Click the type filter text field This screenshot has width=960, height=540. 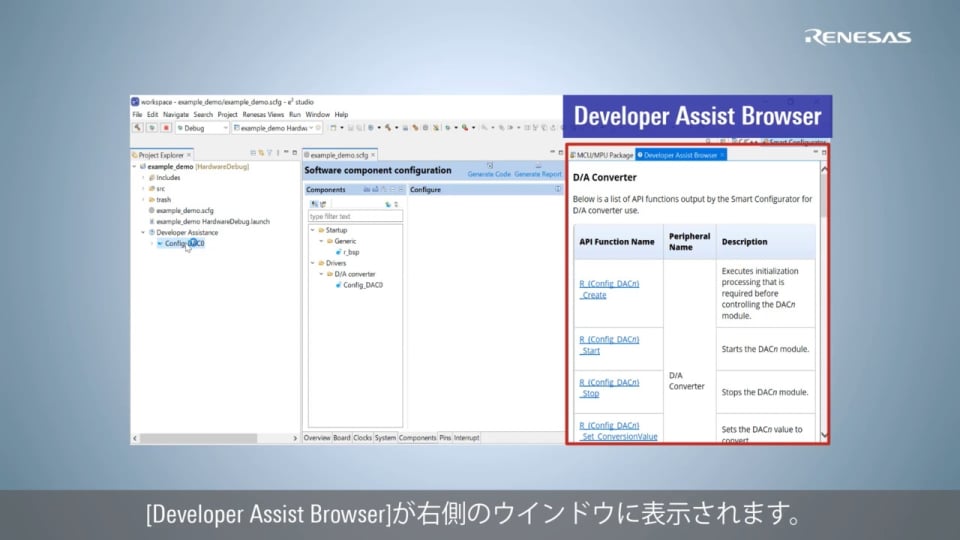click(355, 216)
